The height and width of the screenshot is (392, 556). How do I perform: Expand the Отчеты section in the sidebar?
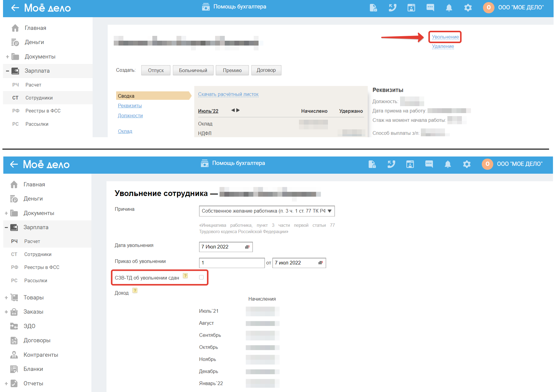coord(6,384)
